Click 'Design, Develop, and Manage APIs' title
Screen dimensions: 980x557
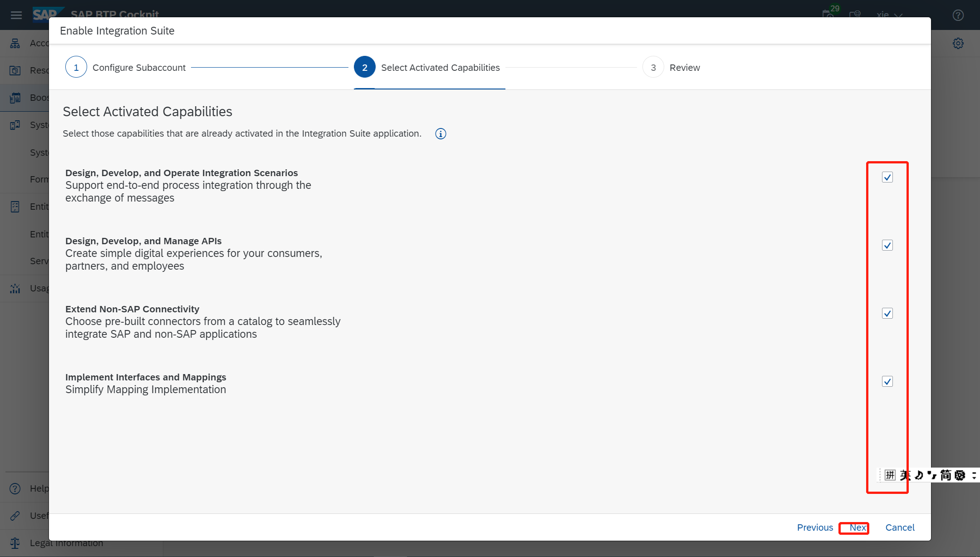[x=143, y=241]
